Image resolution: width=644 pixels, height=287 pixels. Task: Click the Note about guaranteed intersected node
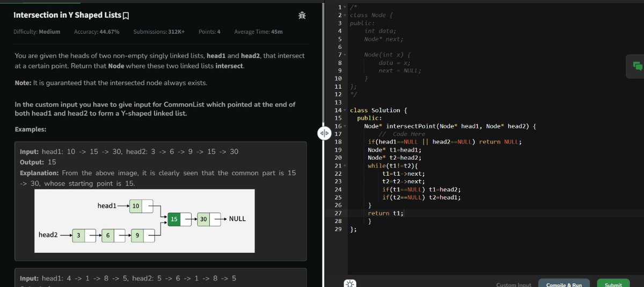111,83
